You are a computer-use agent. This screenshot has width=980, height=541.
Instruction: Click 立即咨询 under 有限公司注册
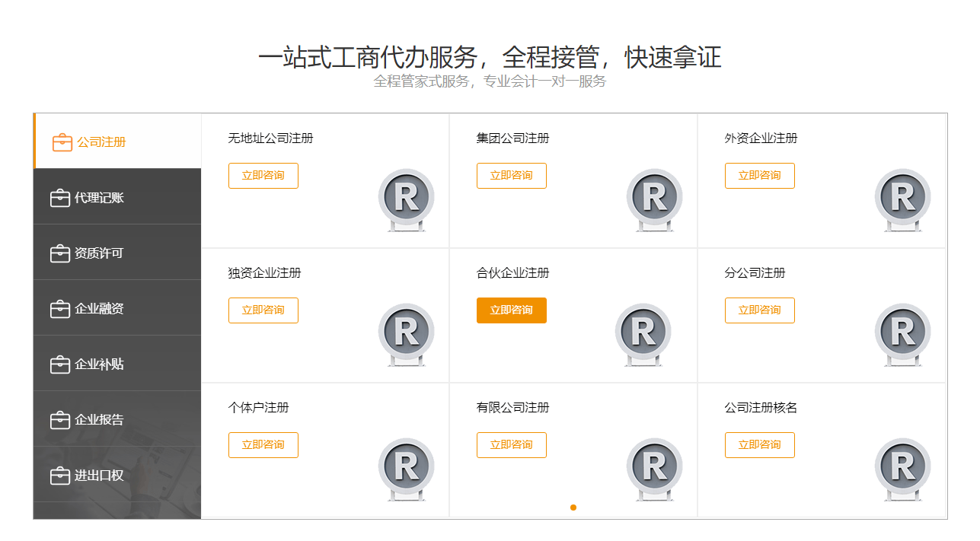point(511,444)
